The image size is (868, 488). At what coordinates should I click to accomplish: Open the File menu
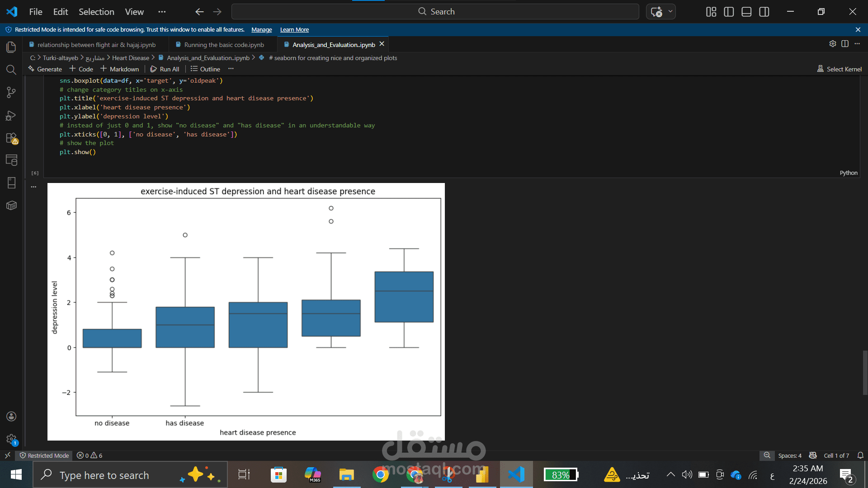pos(35,12)
